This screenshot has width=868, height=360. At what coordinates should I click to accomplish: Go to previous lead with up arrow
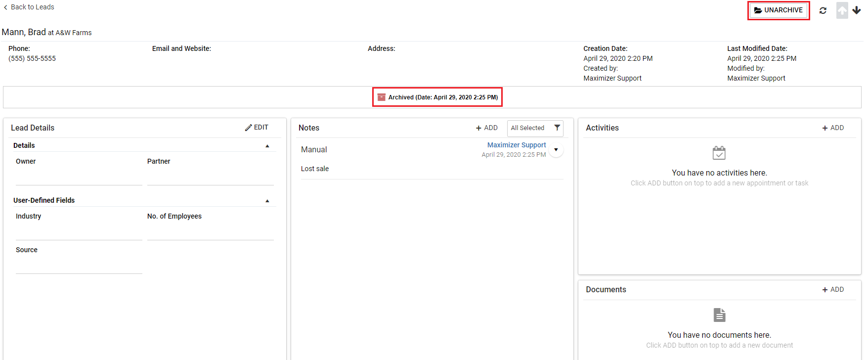842,10
